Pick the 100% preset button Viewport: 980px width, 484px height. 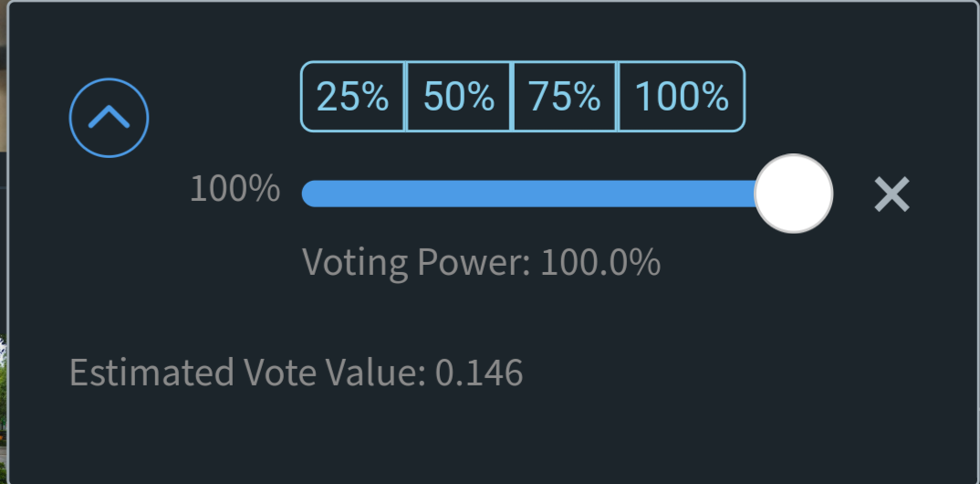(682, 97)
